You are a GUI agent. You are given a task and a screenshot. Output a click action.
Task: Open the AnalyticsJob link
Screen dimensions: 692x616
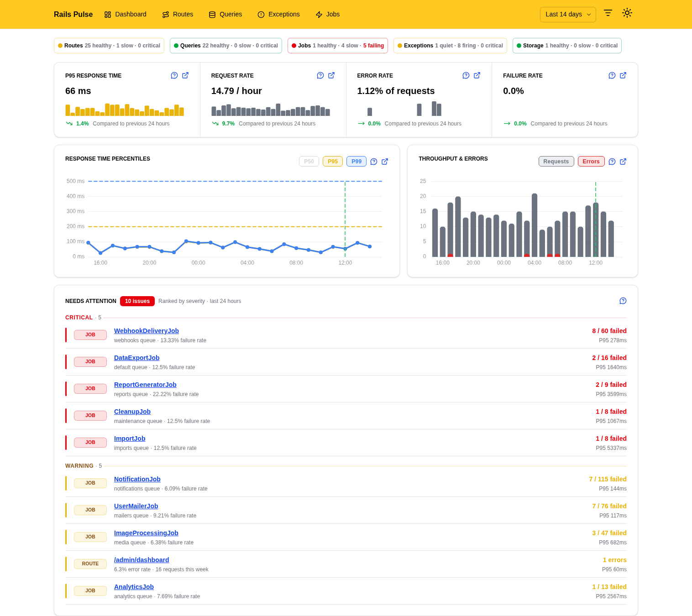click(x=134, y=587)
